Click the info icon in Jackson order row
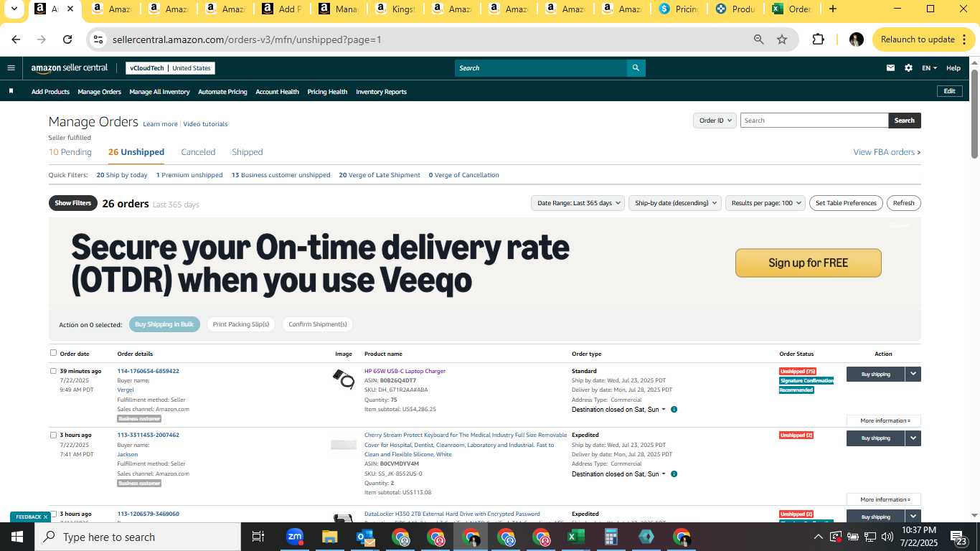The image size is (980, 551). (674, 474)
